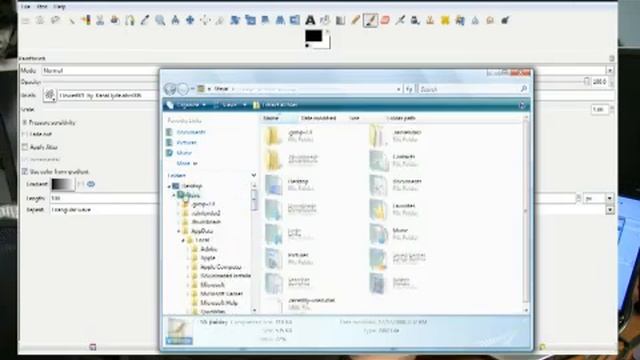Open the Xtns menu in GIMP
Image resolution: width=640 pixels, height=360 pixels.
tap(42, 7)
